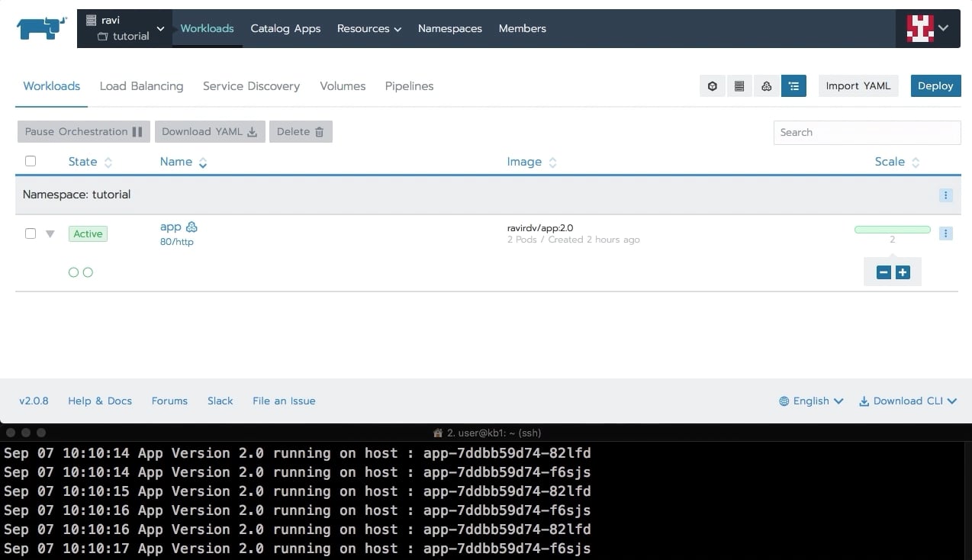Toggle the select all workloads checkbox

tap(31, 161)
